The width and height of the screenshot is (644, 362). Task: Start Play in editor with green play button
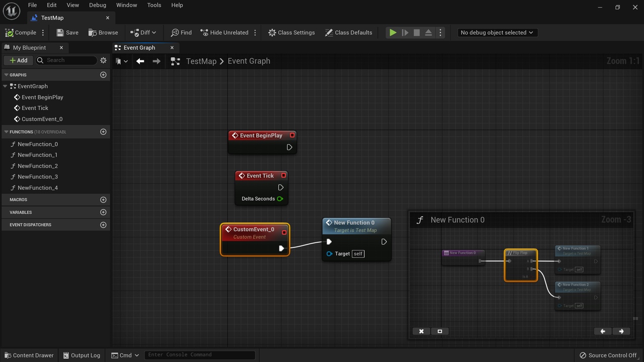pyautogui.click(x=392, y=32)
